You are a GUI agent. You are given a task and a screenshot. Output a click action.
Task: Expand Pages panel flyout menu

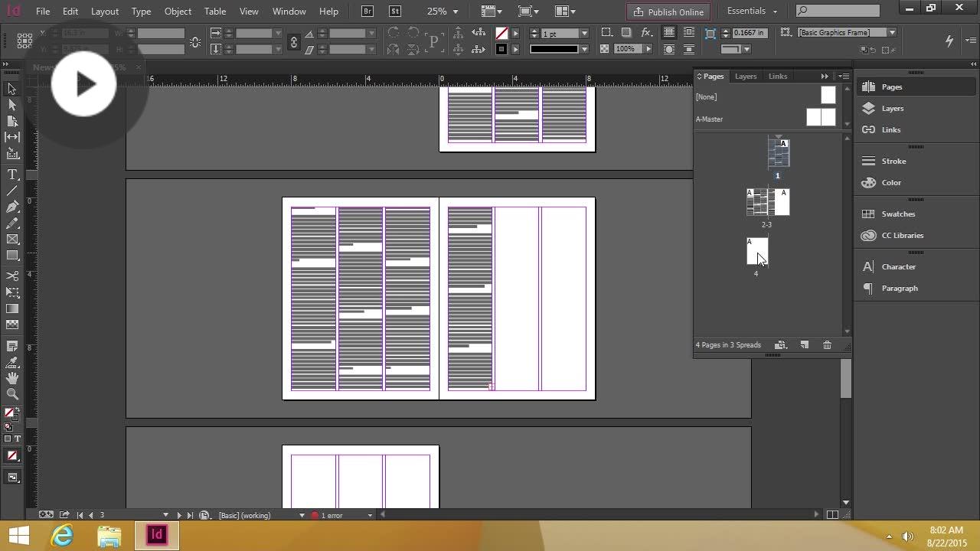click(x=843, y=77)
